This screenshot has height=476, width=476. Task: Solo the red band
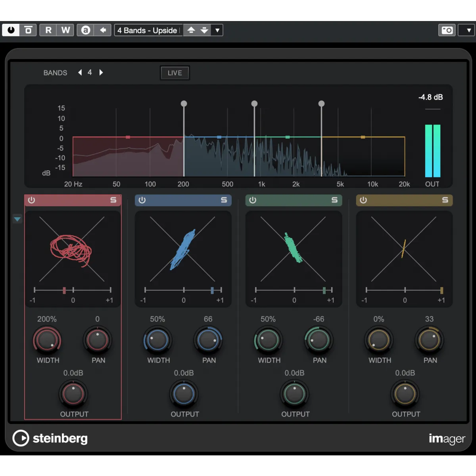[113, 200]
